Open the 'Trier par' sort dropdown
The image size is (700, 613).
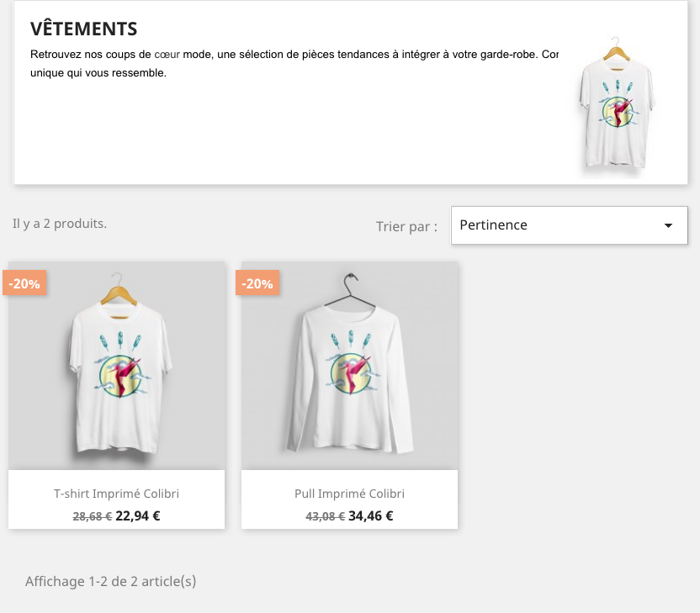click(569, 225)
